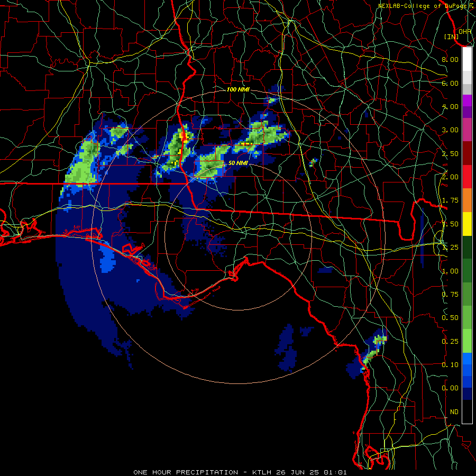Click the 100 NMI range ring label
476x476 pixels.
tap(237, 89)
